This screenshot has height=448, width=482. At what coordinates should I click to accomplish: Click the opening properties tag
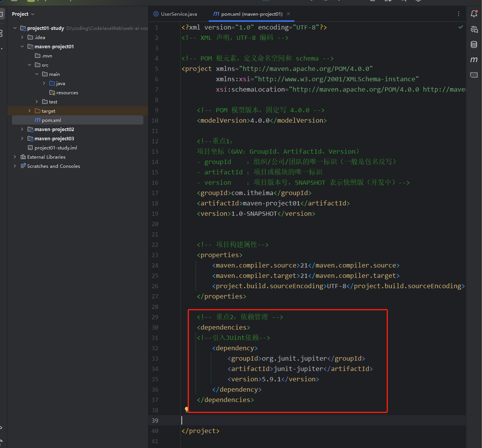tap(220, 255)
